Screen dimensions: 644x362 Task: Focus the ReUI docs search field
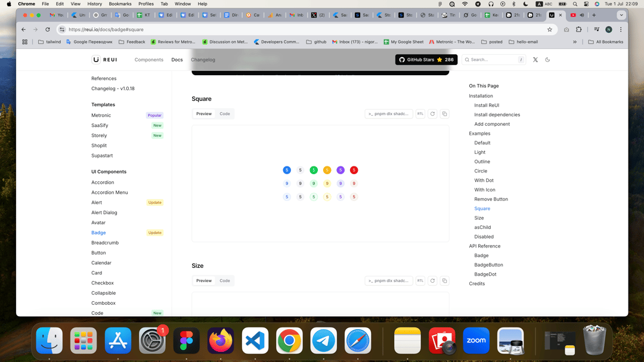tap(494, 60)
